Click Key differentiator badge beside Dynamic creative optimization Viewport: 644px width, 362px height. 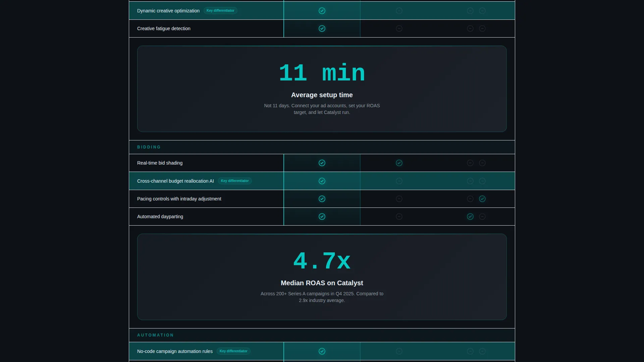pos(220,11)
